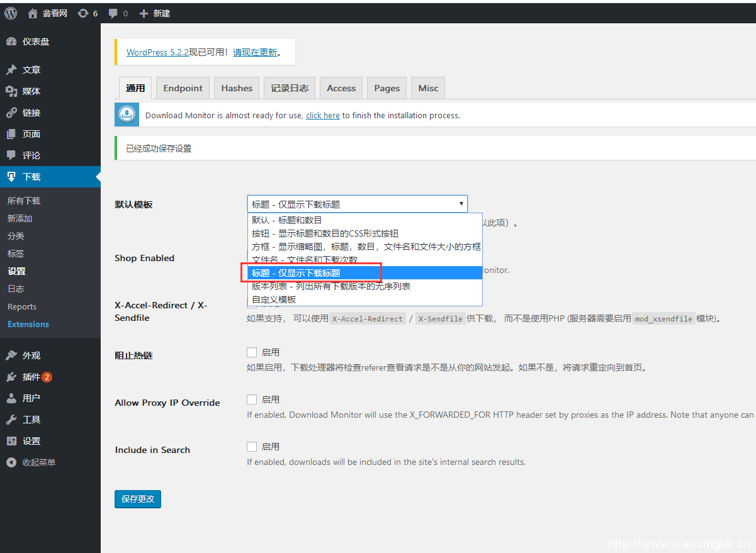
Task: Switch to the Endpoint tab
Action: [x=183, y=88]
